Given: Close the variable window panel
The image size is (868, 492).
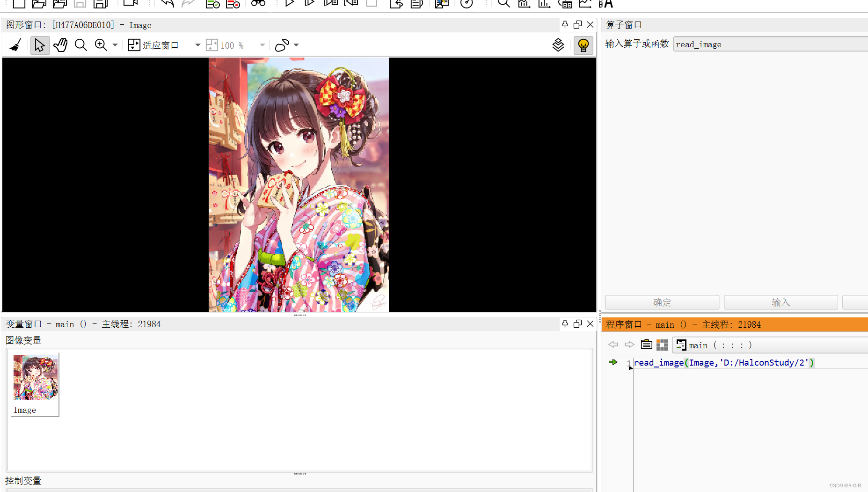Looking at the screenshot, I should pyautogui.click(x=591, y=324).
